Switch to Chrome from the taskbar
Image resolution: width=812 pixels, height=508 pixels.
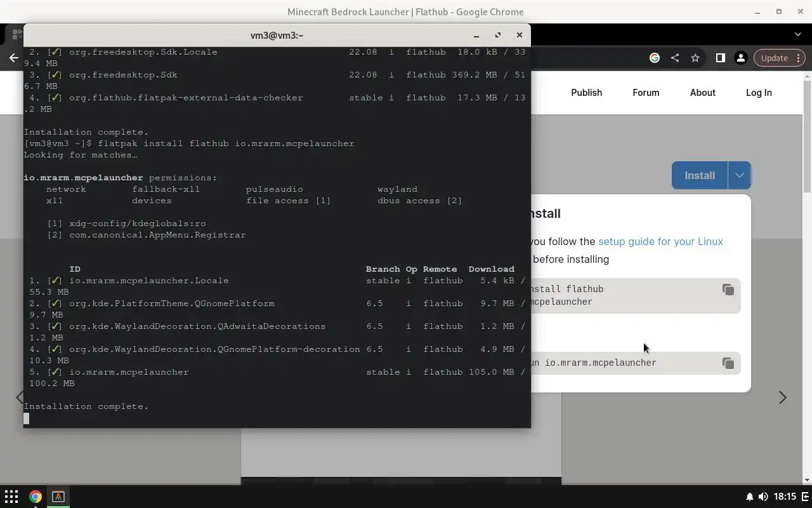tap(36, 497)
